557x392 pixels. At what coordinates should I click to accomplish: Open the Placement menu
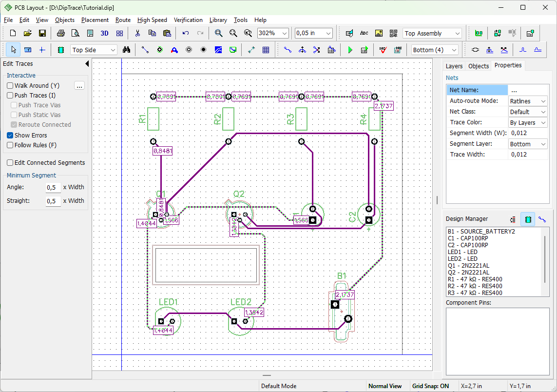pos(95,20)
